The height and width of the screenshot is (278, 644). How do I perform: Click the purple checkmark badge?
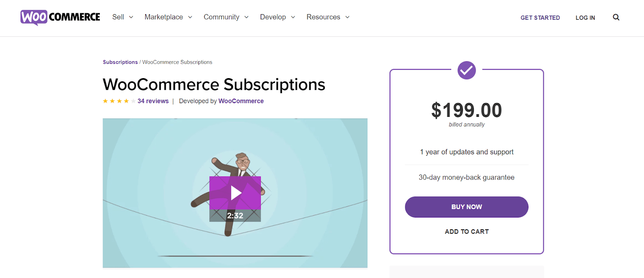466,70
